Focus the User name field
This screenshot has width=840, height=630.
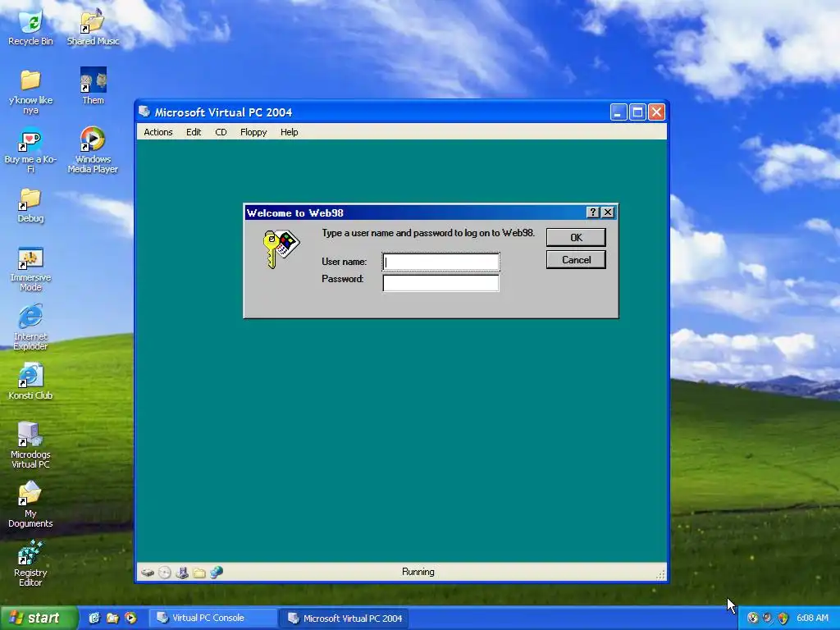[x=441, y=262]
